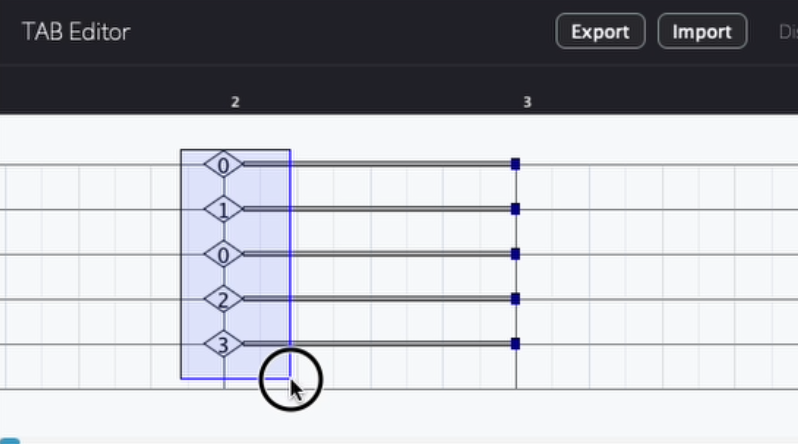Viewport: 798px width, 444px height.
Task: Click the Export button
Action: [600, 31]
